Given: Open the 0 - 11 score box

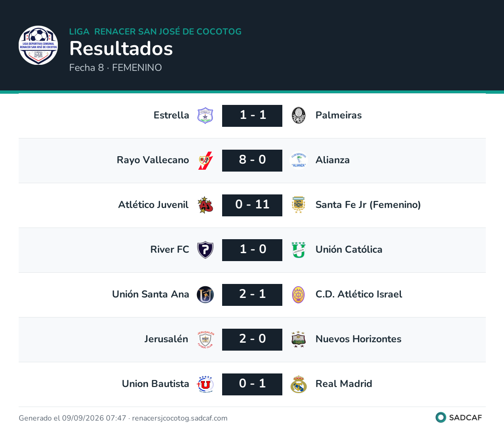Looking at the screenshot, I should click(252, 205).
